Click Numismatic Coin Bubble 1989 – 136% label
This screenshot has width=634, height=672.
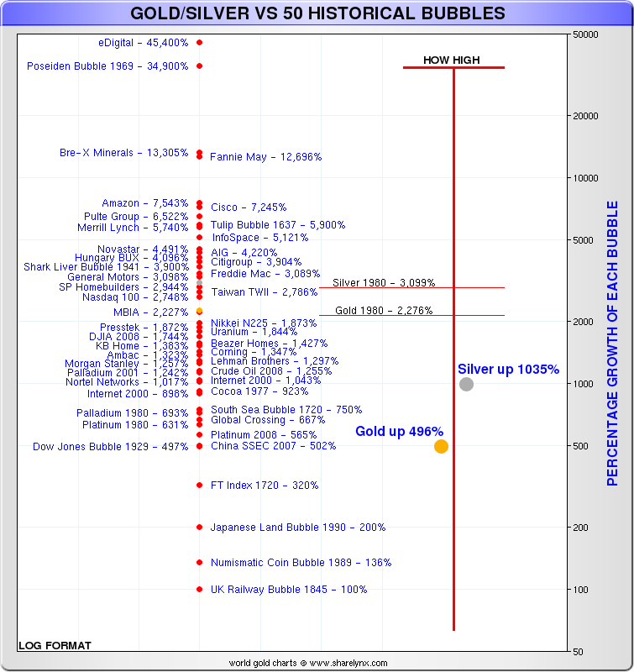tap(301, 563)
